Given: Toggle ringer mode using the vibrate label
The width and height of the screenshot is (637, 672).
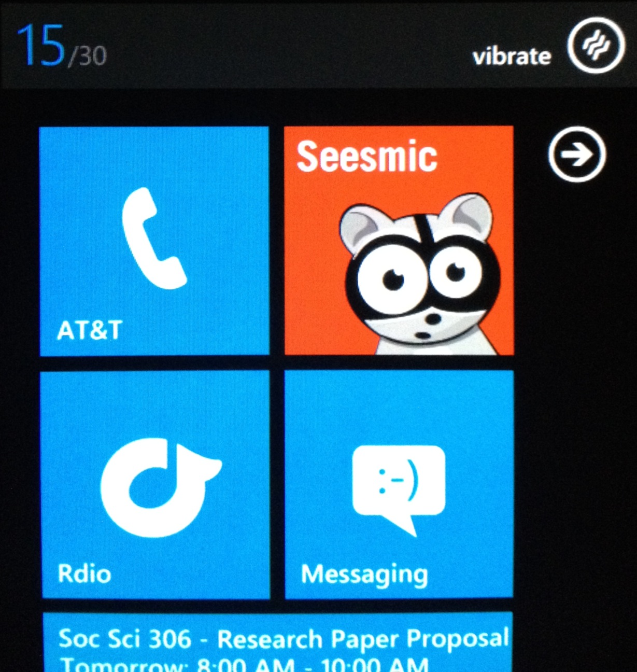Looking at the screenshot, I should coord(511,56).
